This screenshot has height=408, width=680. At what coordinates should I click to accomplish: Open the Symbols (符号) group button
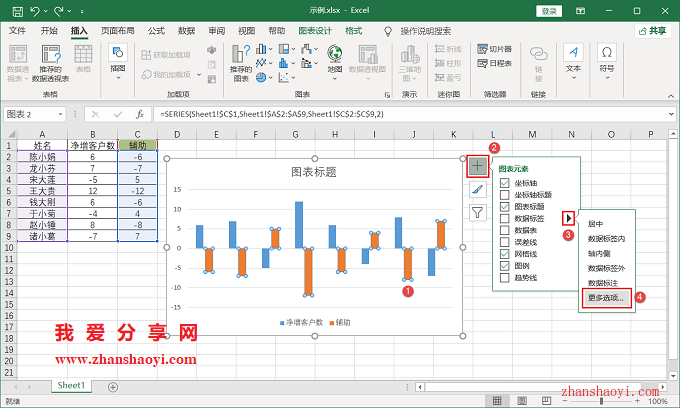607,62
